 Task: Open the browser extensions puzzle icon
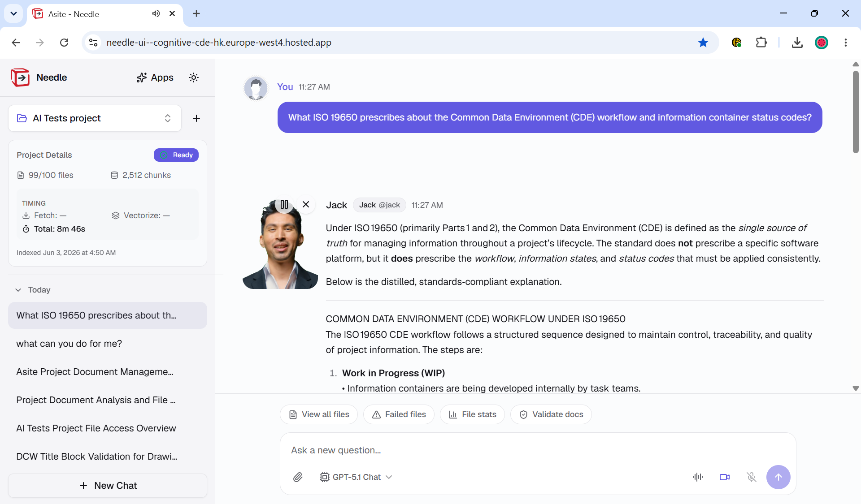click(x=761, y=43)
